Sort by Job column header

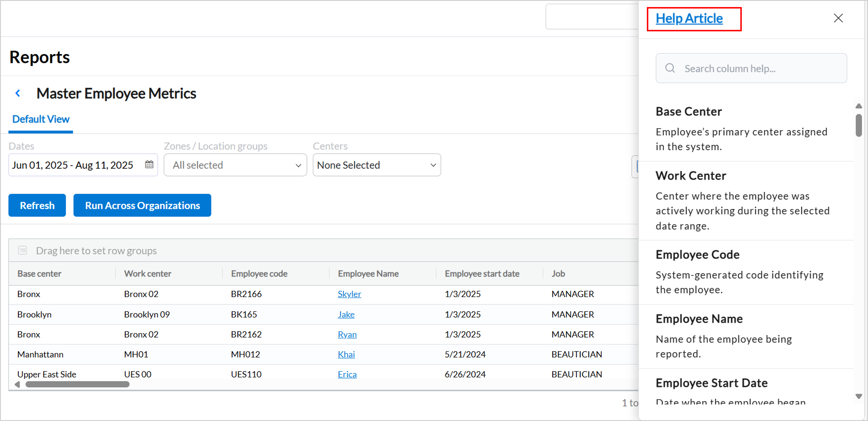[558, 274]
